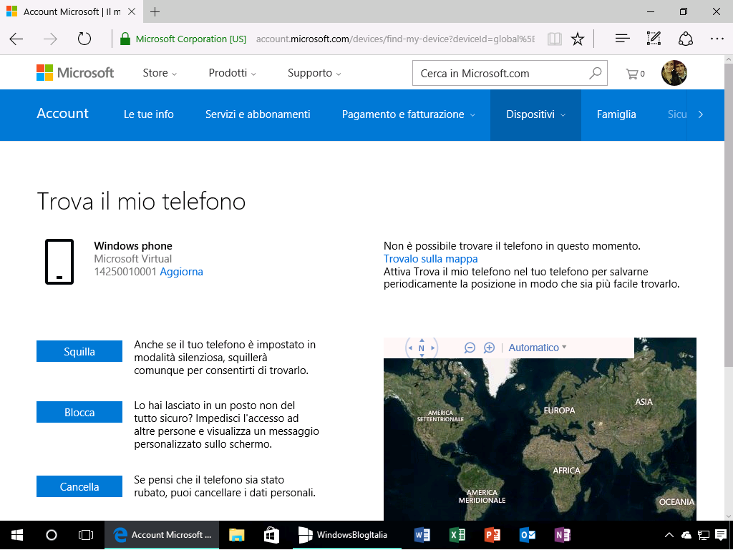This screenshot has height=560, width=733.
Task: Open the shopping cart
Action: point(635,74)
